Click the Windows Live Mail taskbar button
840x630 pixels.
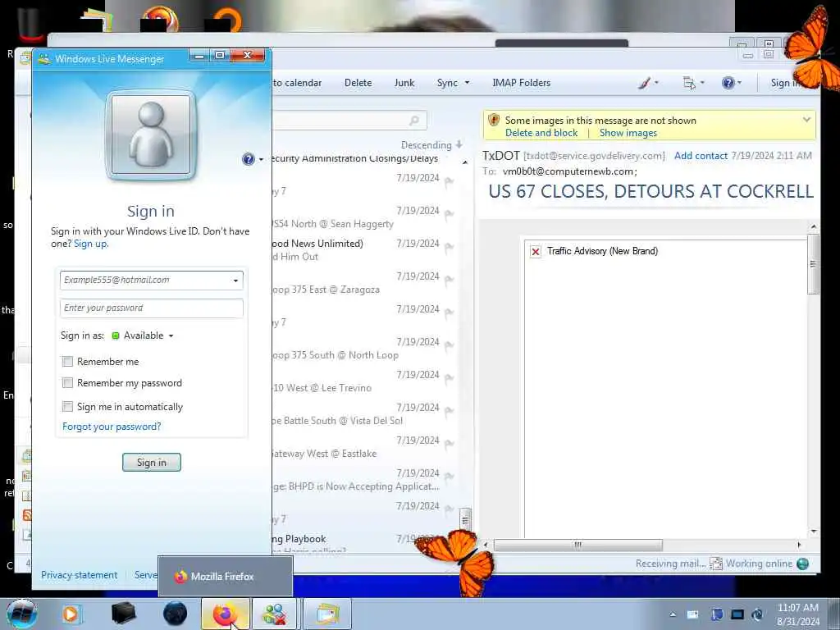click(x=327, y=614)
